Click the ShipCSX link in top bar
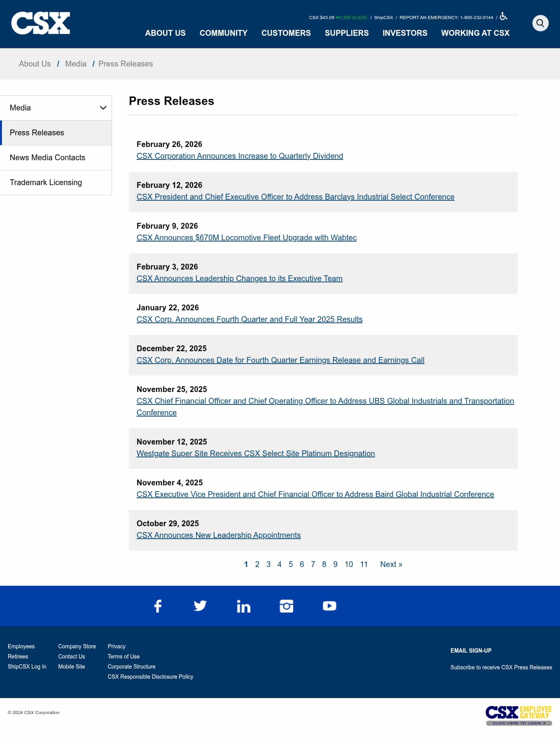560x737 pixels. 383,18
